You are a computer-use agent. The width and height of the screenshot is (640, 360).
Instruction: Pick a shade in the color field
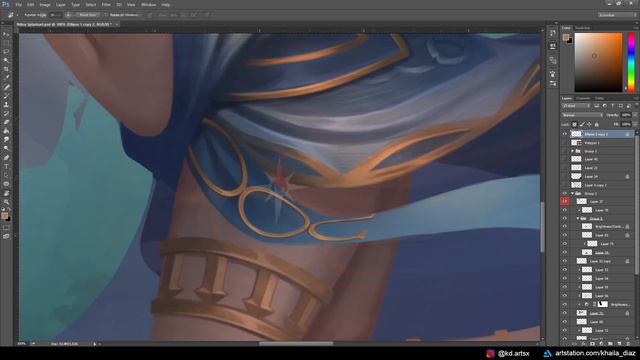[x=598, y=62]
